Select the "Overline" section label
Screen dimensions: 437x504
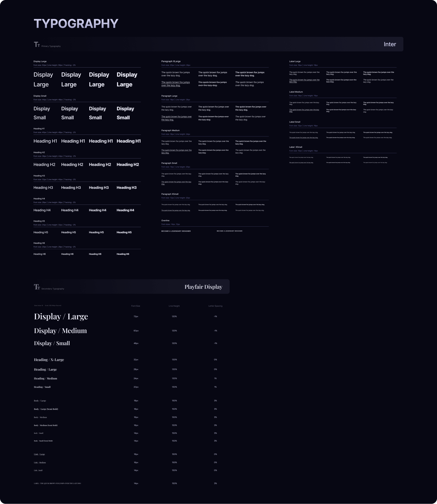[165, 221]
